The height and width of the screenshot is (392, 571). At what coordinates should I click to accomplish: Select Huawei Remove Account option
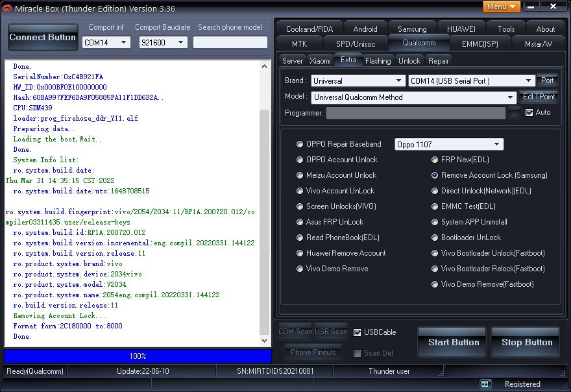click(299, 253)
